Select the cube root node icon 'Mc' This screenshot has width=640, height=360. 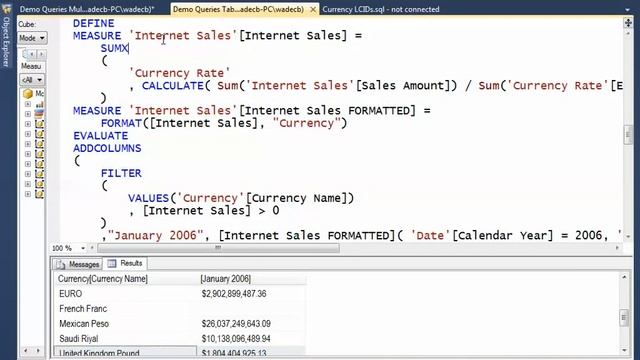28,94
